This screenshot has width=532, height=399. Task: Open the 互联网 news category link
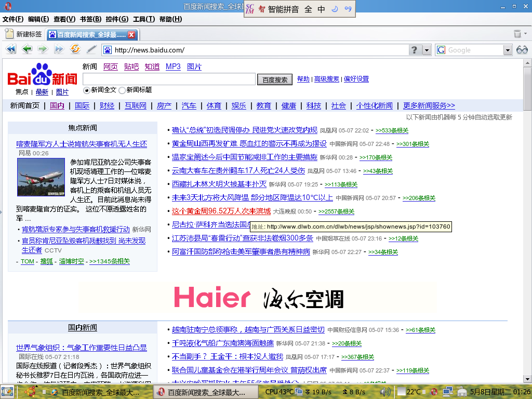point(136,106)
